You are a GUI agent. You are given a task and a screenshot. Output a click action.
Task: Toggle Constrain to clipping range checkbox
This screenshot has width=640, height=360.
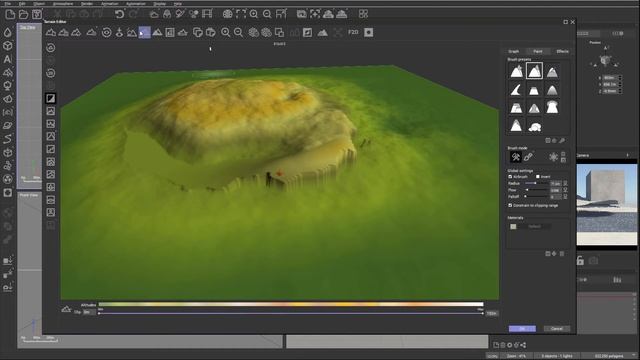(x=510, y=205)
